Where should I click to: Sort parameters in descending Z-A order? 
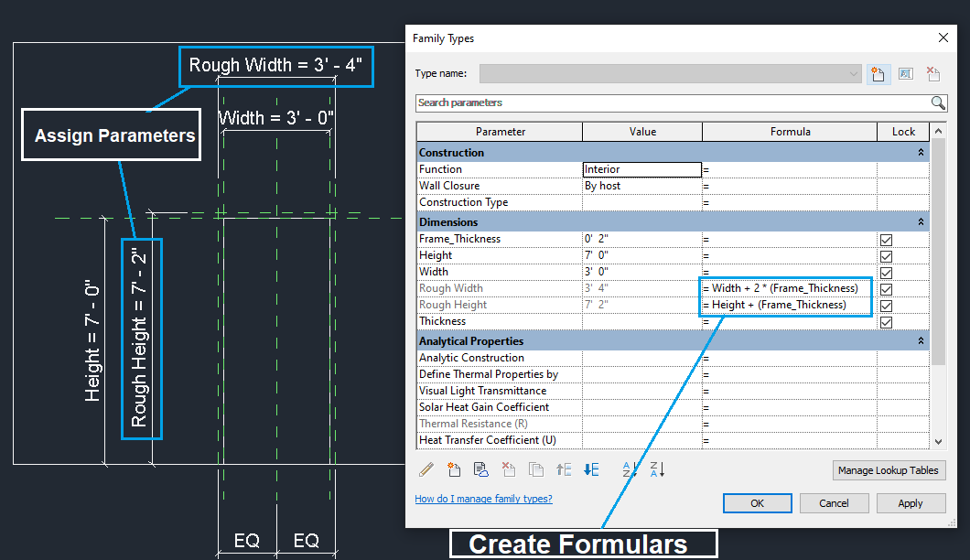657,469
